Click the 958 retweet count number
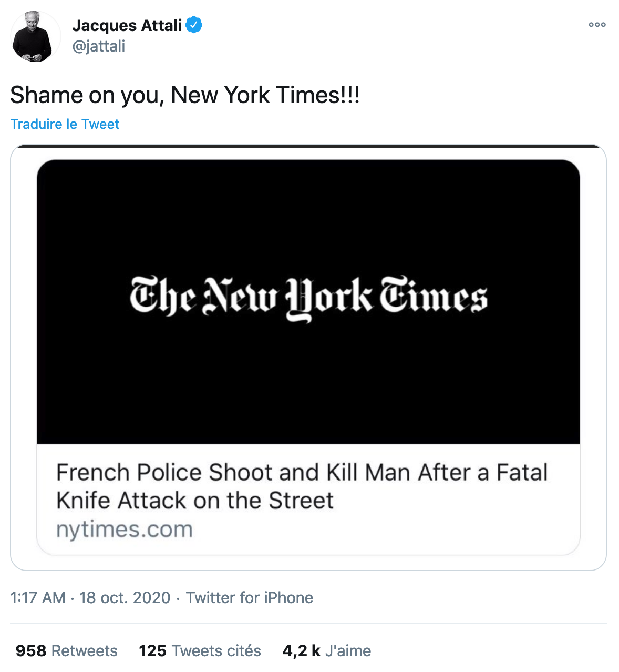The height and width of the screenshot is (672, 619). [x=31, y=651]
